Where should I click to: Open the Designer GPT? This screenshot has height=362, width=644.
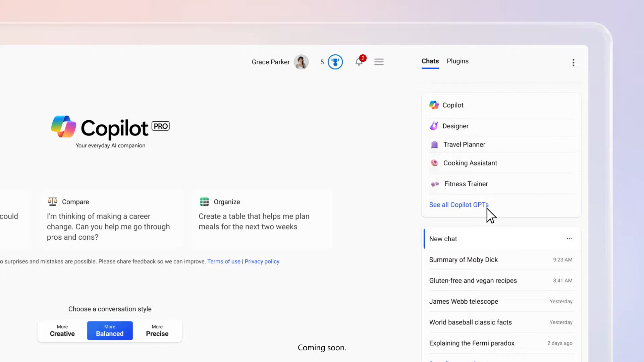[455, 126]
